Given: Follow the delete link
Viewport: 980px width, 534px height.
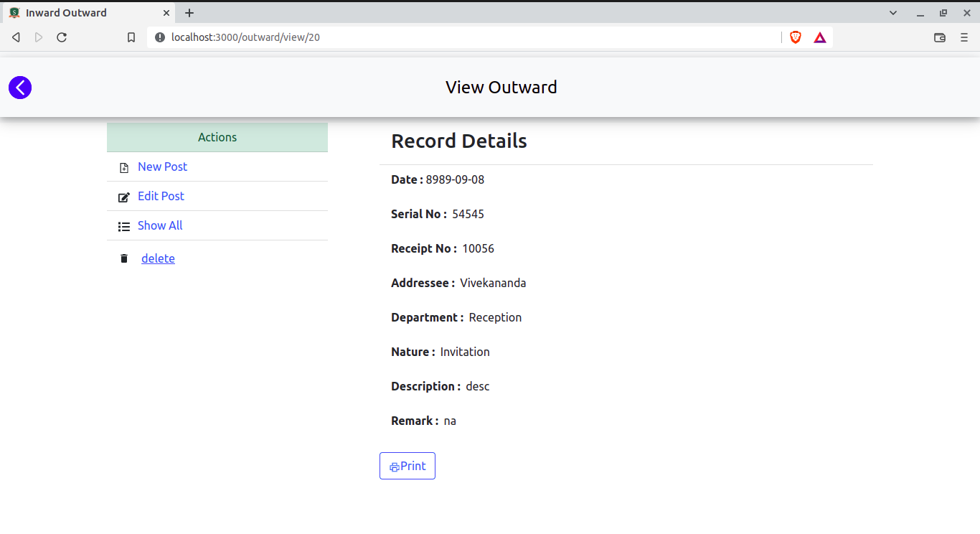Looking at the screenshot, I should (x=158, y=258).
